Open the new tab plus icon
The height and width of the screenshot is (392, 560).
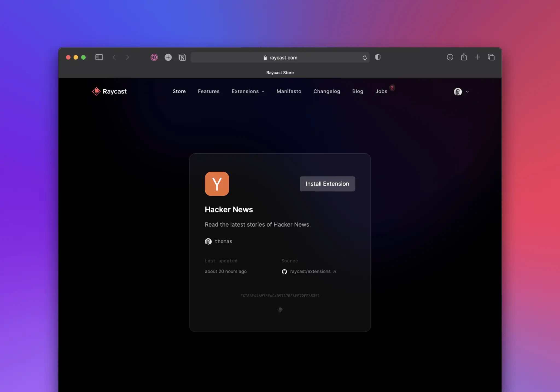(477, 57)
